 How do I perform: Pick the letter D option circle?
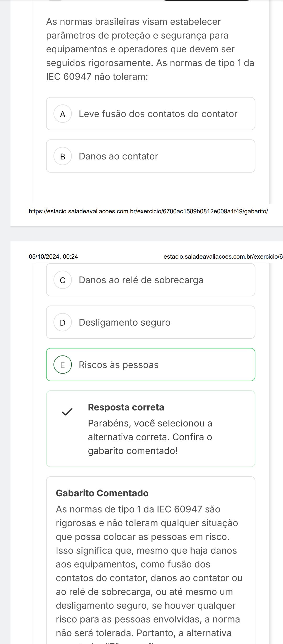click(63, 323)
